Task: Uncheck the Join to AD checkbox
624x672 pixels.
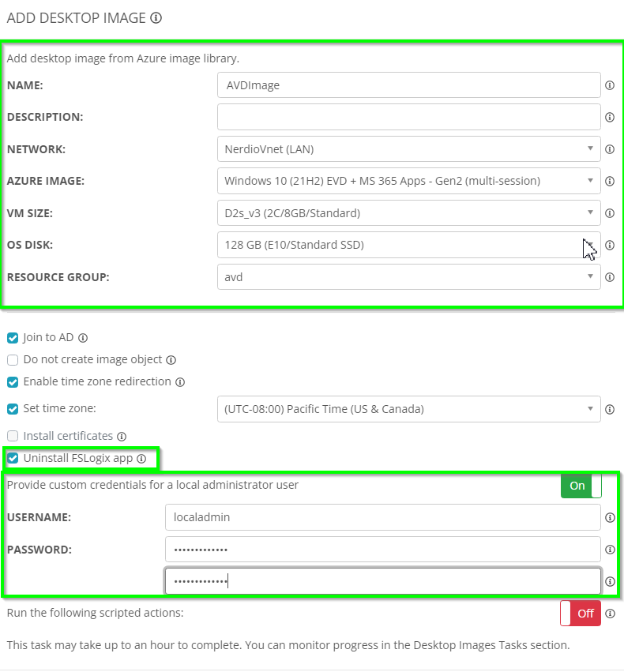Action: click(13, 338)
